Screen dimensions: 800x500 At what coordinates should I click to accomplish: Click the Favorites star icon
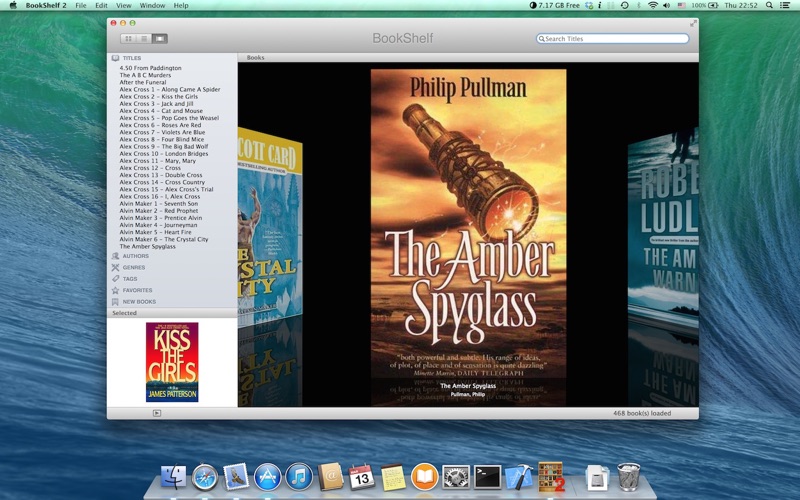115,290
